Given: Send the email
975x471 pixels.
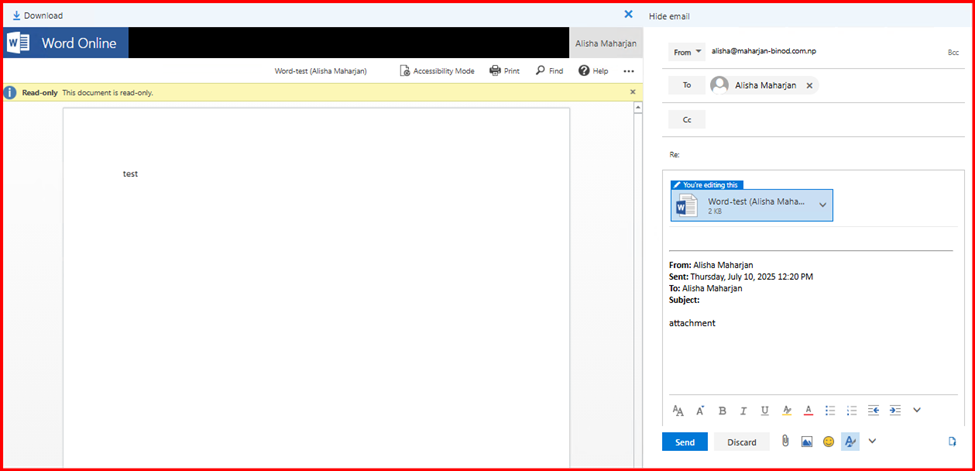Looking at the screenshot, I should (x=685, y=442).
